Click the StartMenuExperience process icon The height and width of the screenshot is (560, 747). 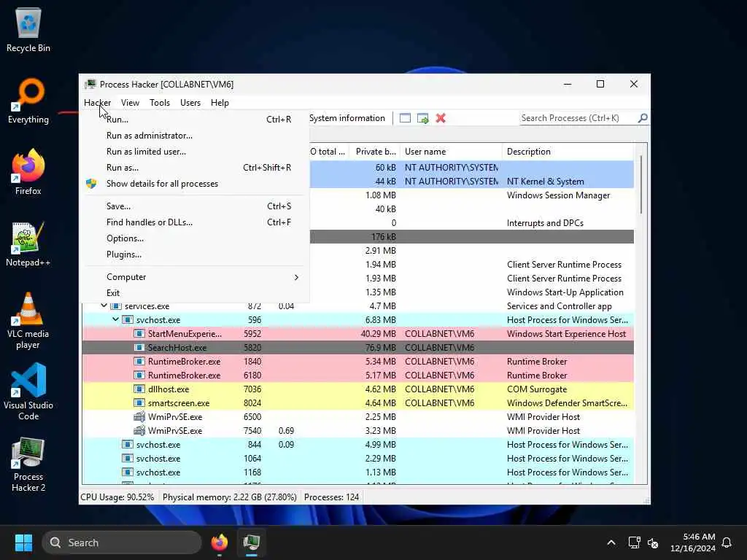pyautogui.click(x=139, y=334)
